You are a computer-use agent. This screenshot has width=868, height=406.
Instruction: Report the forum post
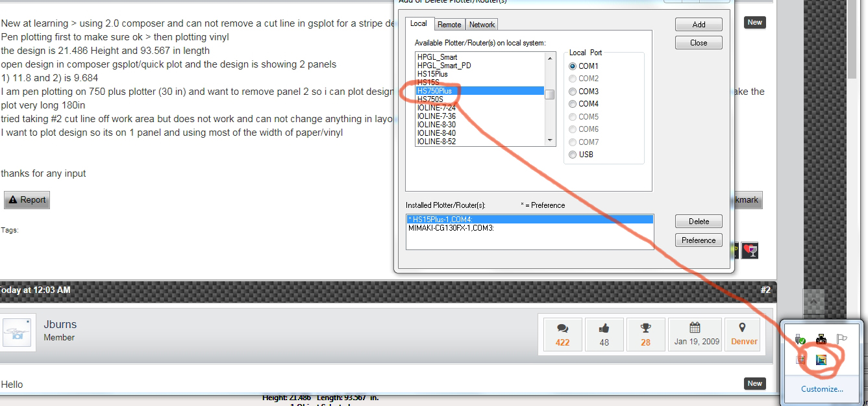pos(27,200)
